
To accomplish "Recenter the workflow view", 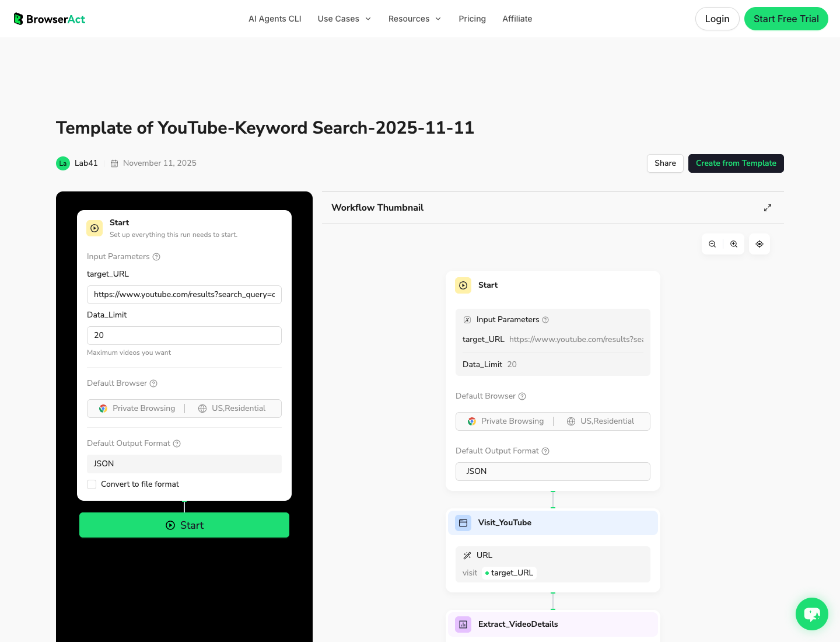I will [759, 244].
